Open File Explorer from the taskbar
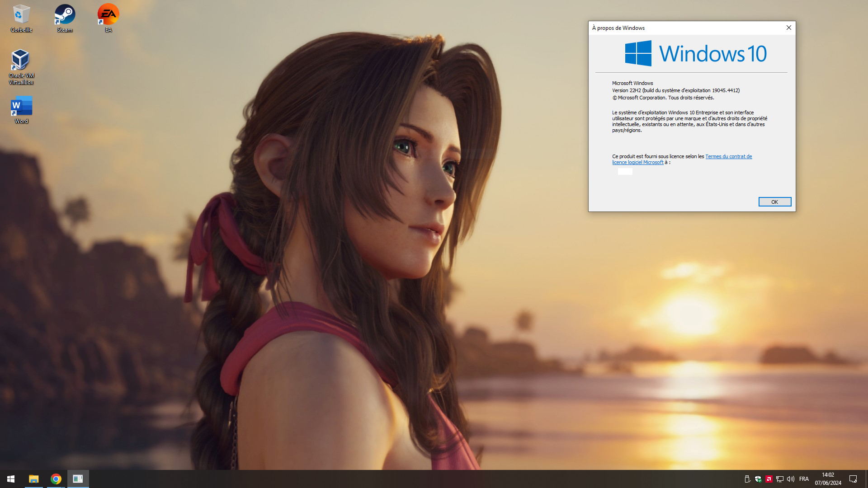The image size is (868, 488). pyautogui.click(x=34, y=479)
